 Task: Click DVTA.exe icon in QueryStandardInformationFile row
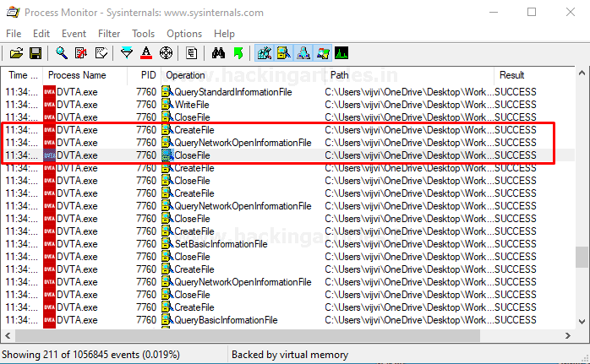click(49, 92)
